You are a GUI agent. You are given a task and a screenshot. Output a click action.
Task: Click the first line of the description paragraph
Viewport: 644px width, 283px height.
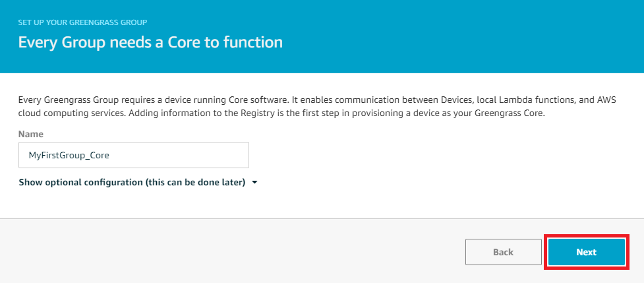(317, 100)
